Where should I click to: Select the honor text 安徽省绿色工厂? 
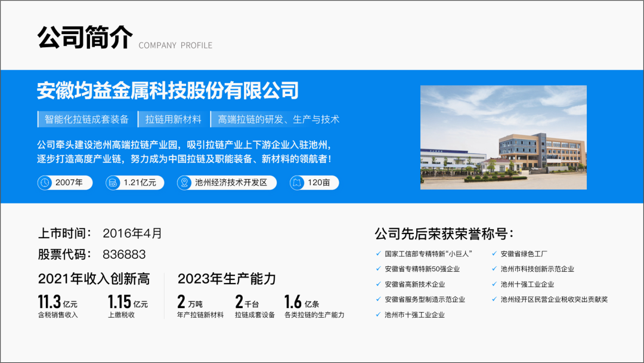(524, 254)
